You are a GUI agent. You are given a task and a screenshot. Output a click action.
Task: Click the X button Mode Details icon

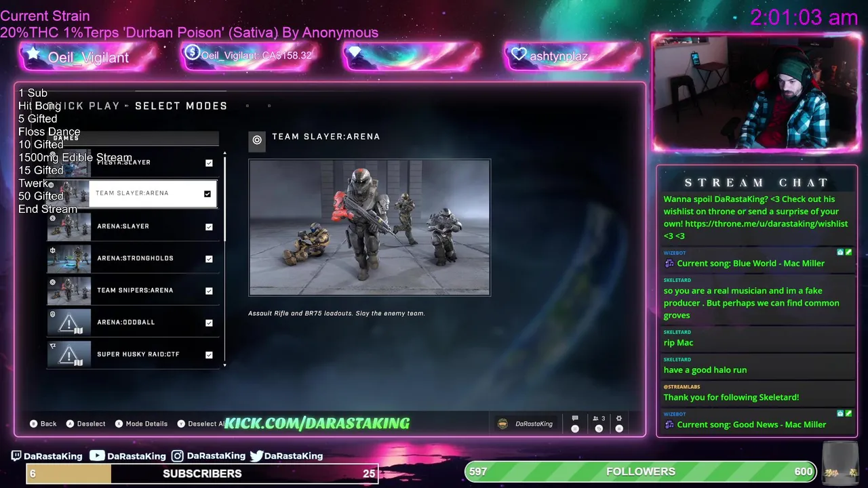pyautogui.click(x=119, y=424)
